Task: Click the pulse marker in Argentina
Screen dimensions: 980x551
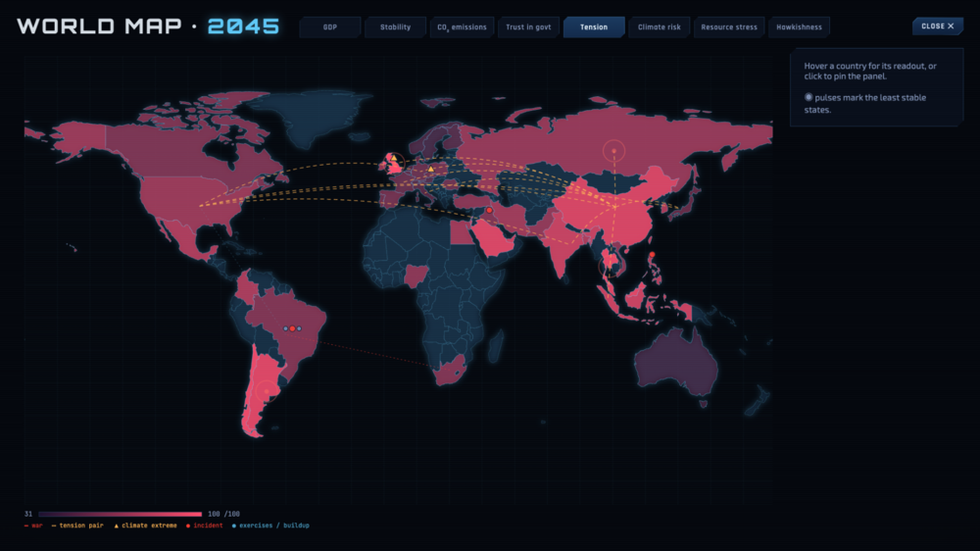Action: [267, 391]
